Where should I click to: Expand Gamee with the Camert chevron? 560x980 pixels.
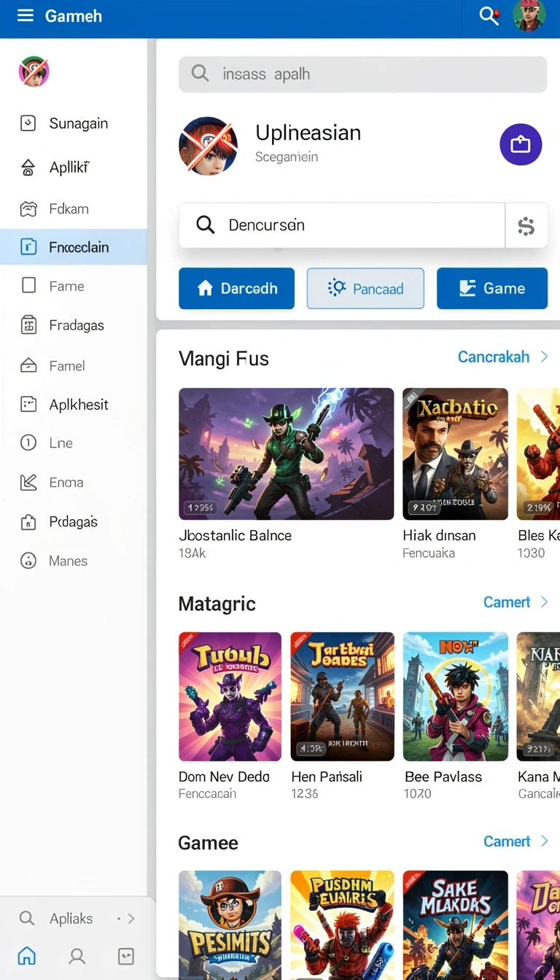[x=544, y=841]
